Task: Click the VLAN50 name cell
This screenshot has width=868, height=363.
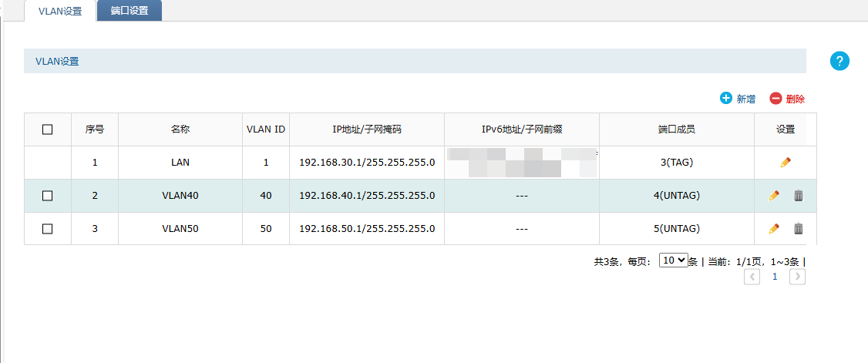Action: tap(180, 229)
